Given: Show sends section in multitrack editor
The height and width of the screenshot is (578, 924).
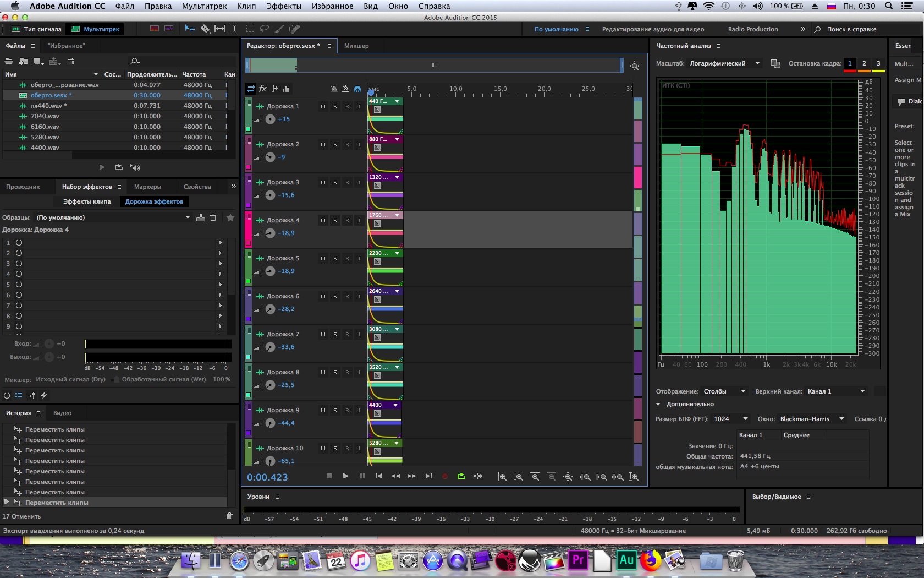Looking at the screenshot, I should coord(274,89).
